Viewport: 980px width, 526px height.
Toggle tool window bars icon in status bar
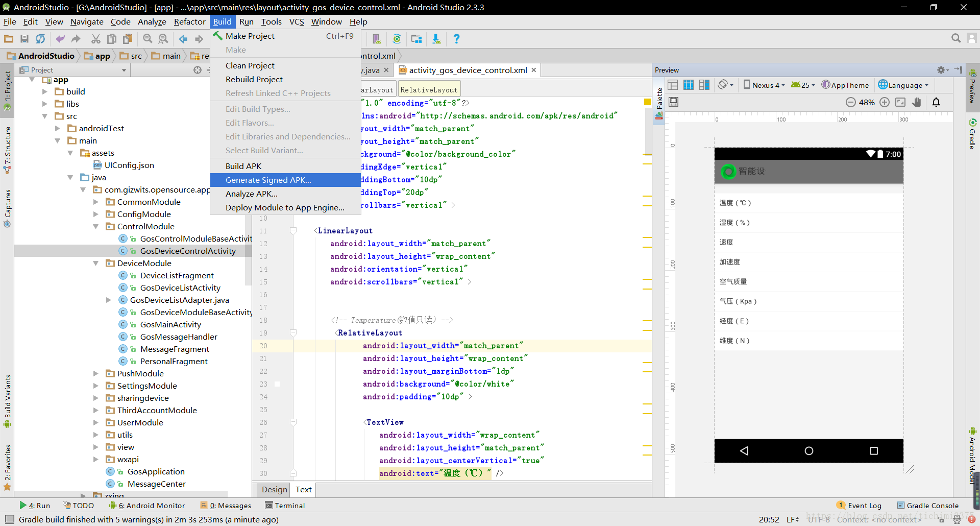coord(9,519)
